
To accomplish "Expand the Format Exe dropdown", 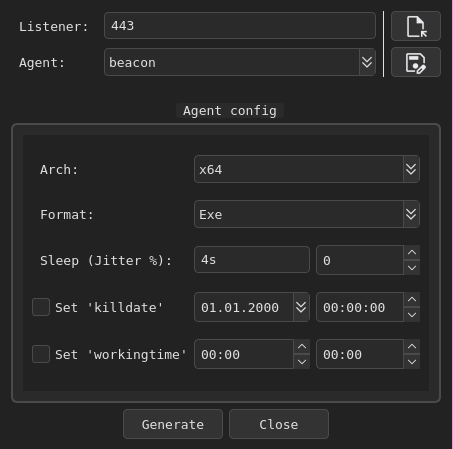I will 411,214.
